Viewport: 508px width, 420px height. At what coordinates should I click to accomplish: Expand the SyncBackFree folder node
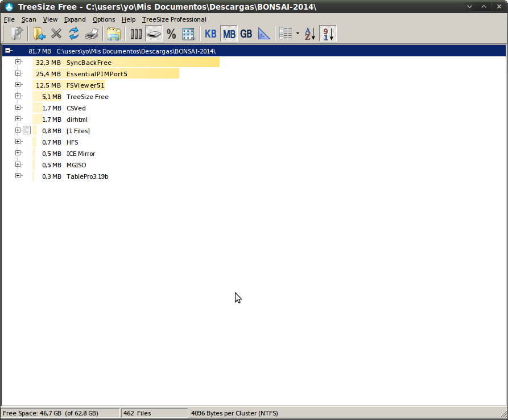pos(18,62)
